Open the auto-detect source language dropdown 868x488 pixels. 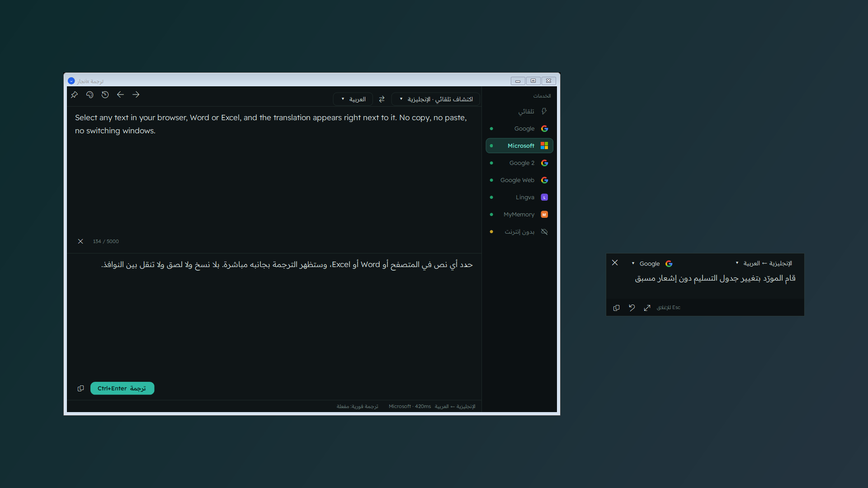click(436, 99)
